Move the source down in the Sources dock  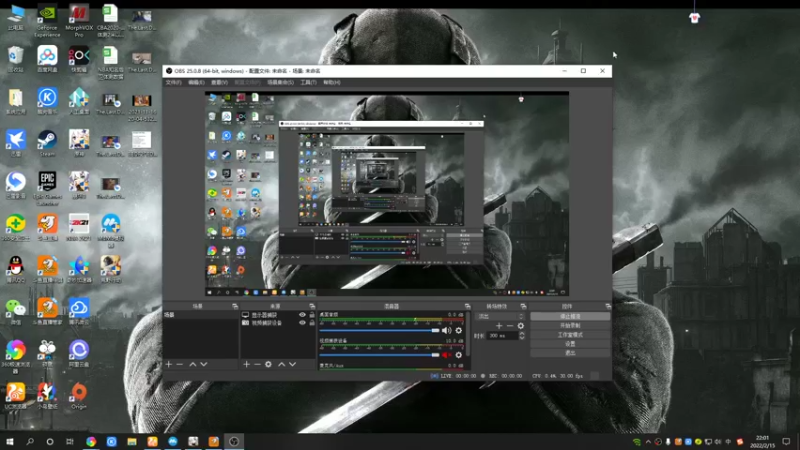[292, 364]
